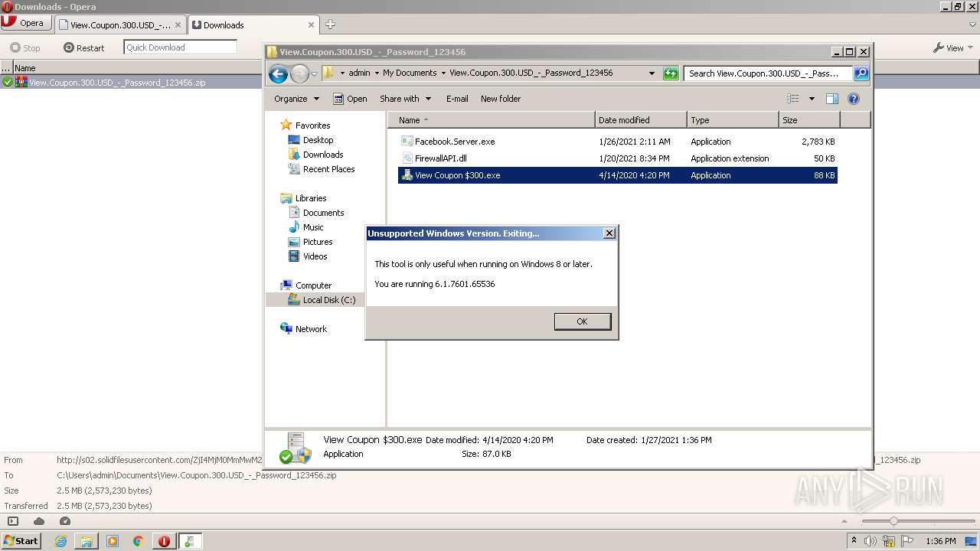The image size is (980, 551).
Task: Click admin in the address breadcrumb
Action: coord(359,73)
